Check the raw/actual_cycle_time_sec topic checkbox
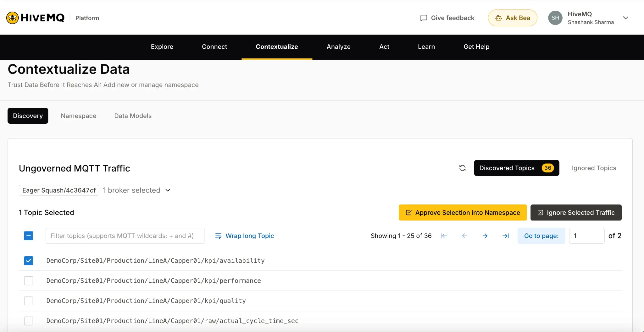 29,321
